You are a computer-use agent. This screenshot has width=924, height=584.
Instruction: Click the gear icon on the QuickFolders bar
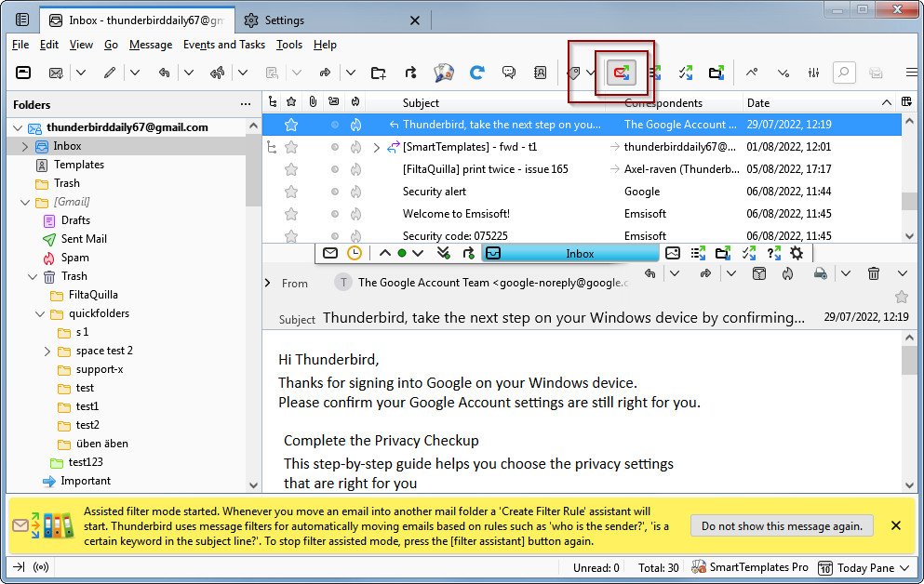(797, 253)
